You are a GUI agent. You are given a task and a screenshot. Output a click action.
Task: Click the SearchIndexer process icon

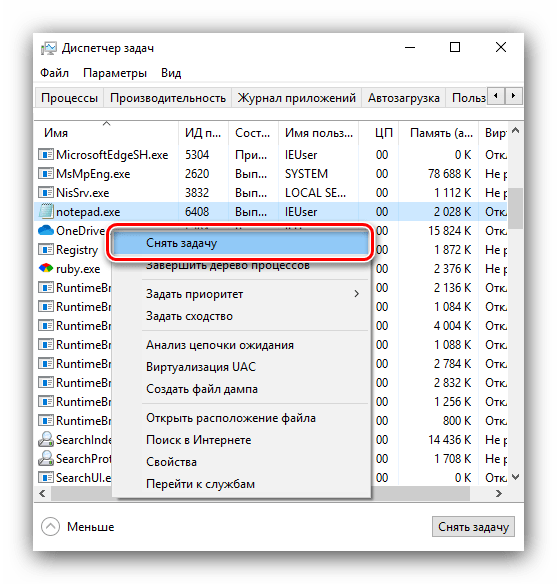46,439
